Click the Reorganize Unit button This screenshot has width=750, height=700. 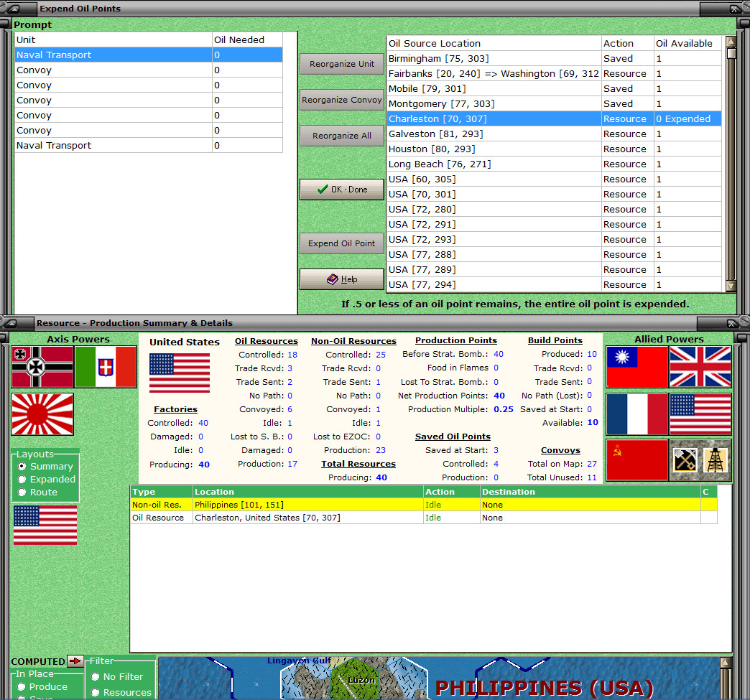tap(341, 64)
